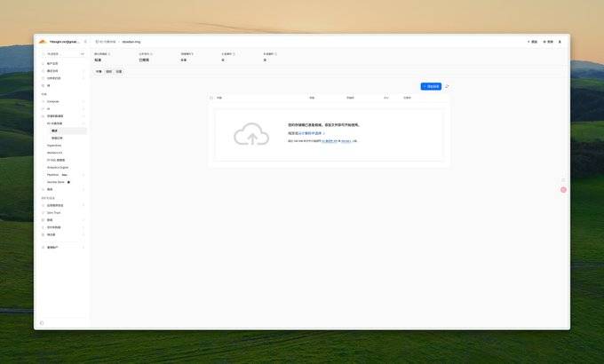Click the blue add objects button
This screenshot has height=364, width=604.
(x=431, y=86)
